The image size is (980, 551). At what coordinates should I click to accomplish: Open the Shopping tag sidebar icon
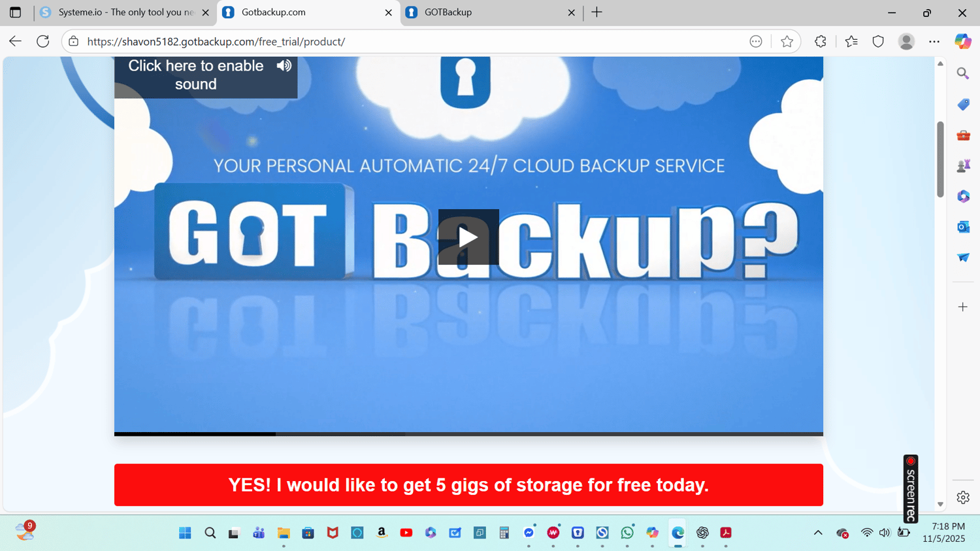coord(963,105)
